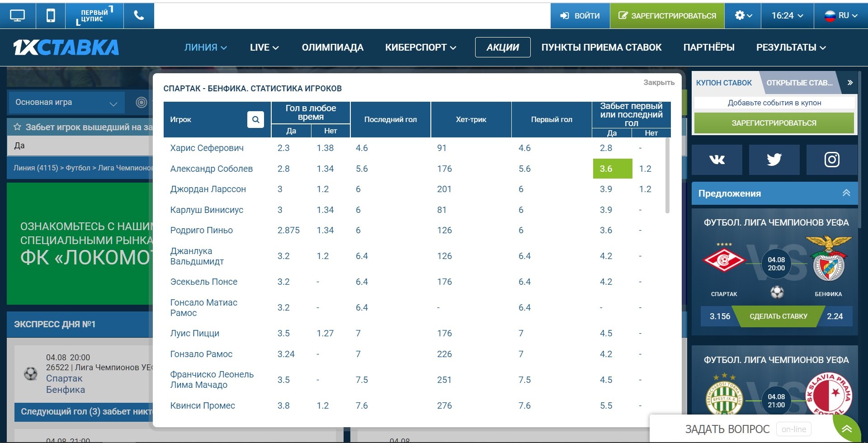
Task: Open the VK social page
Action: click(x=717, y=160)
